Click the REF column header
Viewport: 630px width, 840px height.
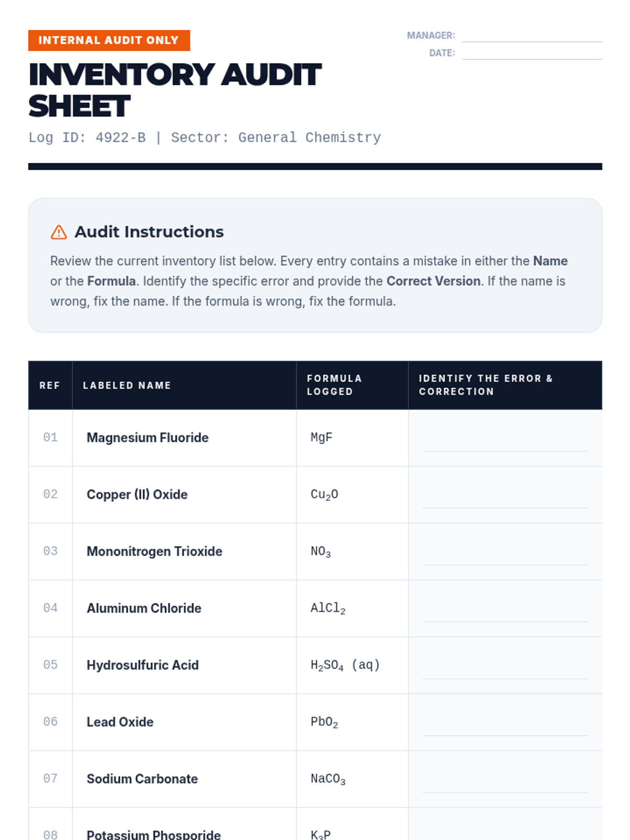click(50, 385)
